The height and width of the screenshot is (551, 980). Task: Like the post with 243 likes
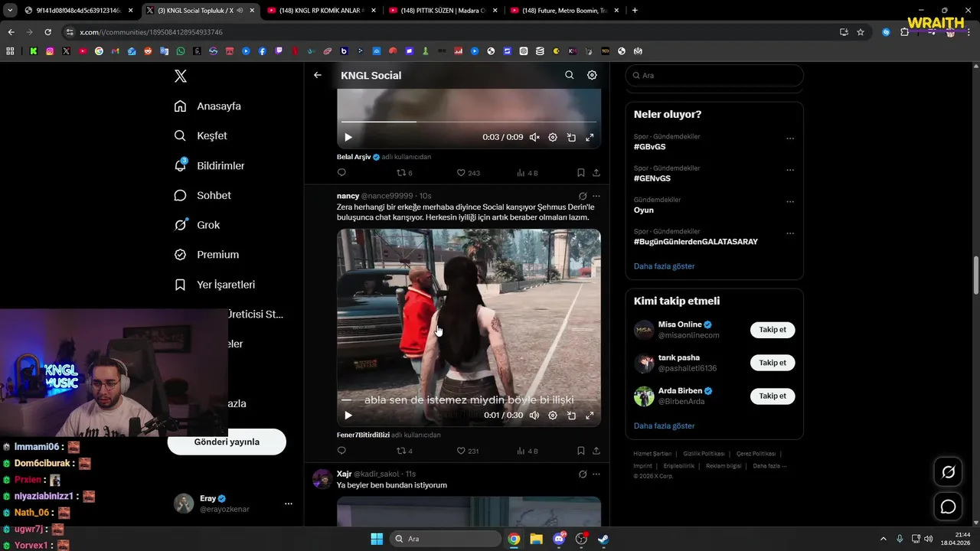pyautogui.click(x=468, y=173)
